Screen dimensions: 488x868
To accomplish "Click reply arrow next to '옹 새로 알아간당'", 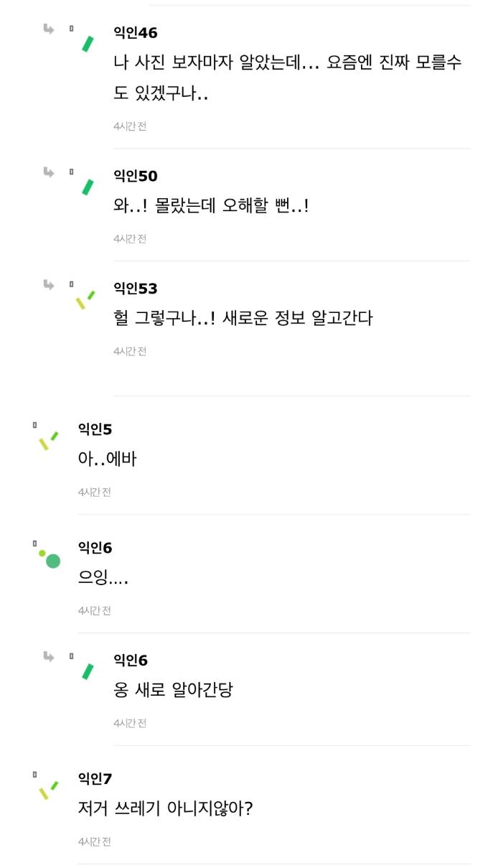I will coord(49,656).
